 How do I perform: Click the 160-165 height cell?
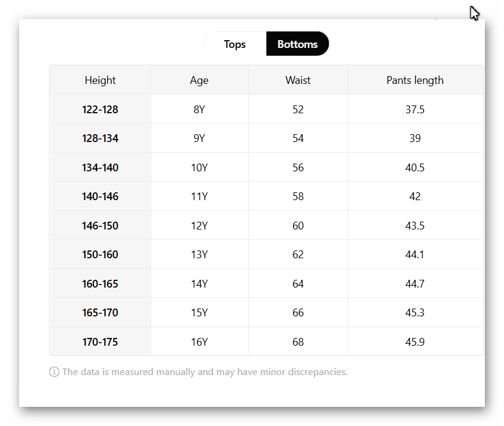[100, 284]
